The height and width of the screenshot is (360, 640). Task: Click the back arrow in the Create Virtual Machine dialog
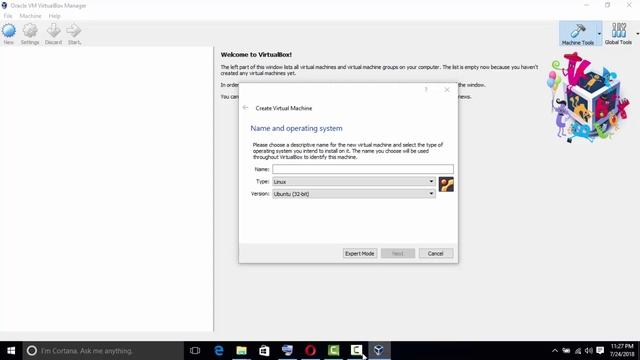point(245,108)
